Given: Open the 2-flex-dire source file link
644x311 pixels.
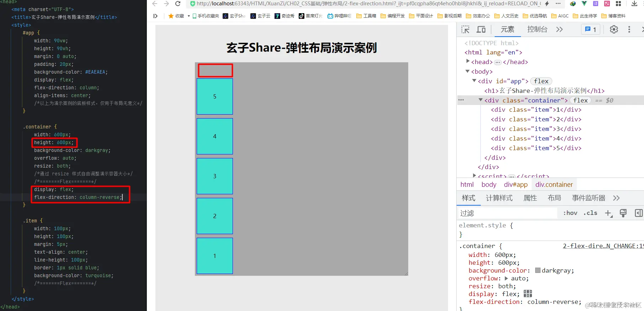Looking at the screenshot, I should click(603, 246).
